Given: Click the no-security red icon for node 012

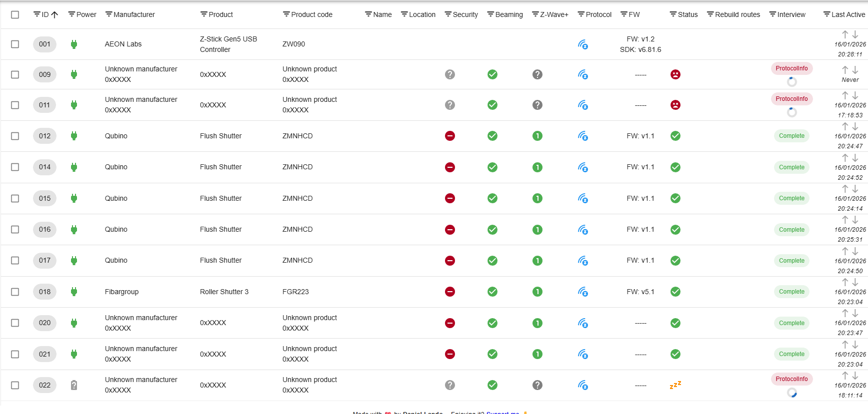Looking at the screenshot, I should (x=450, y=136).
